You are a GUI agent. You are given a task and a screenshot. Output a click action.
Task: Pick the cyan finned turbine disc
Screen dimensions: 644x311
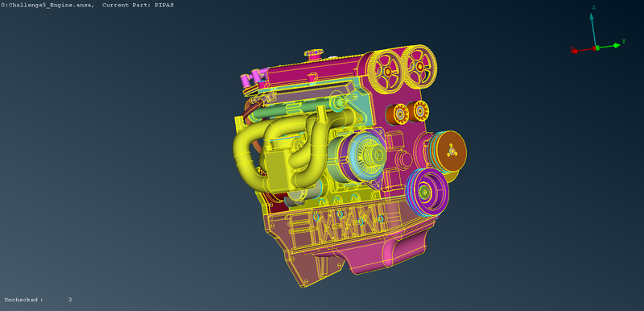pyautogui.click(x=367, y=156)
